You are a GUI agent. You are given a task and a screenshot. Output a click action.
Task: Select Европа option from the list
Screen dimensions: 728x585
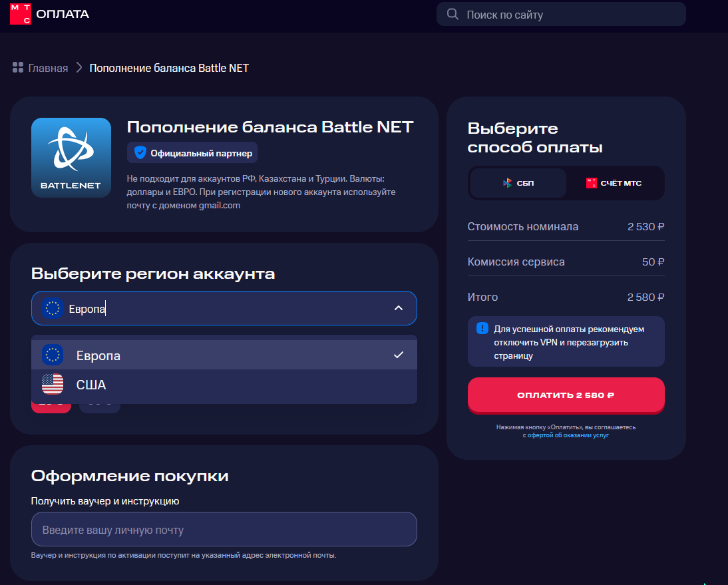[224, 355]
